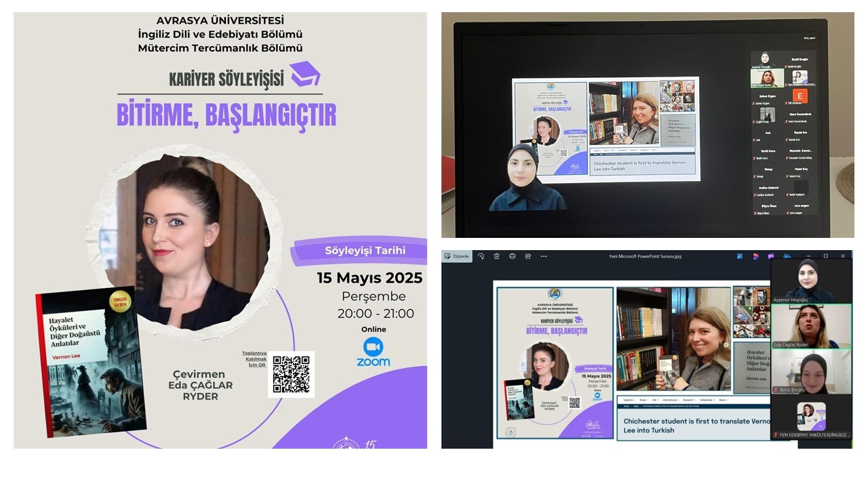Viewport: 868px width, 488px height.
Task: Click the Microsoft Designer icon in toolbar
Action: pyautogui.click(x=755, y=256)
